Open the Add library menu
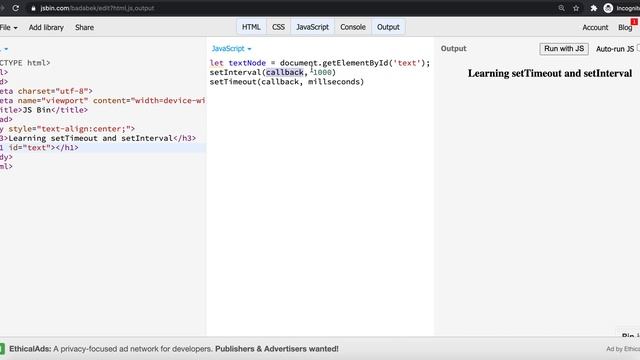This screenshot has width=640, height=360. pyautogui.click(x=46, y=27)
